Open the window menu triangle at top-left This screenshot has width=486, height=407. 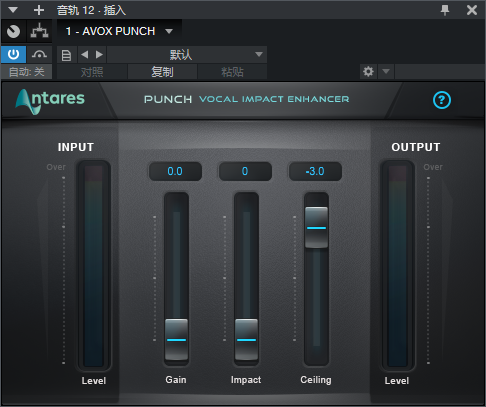click(x=13, y=10)
